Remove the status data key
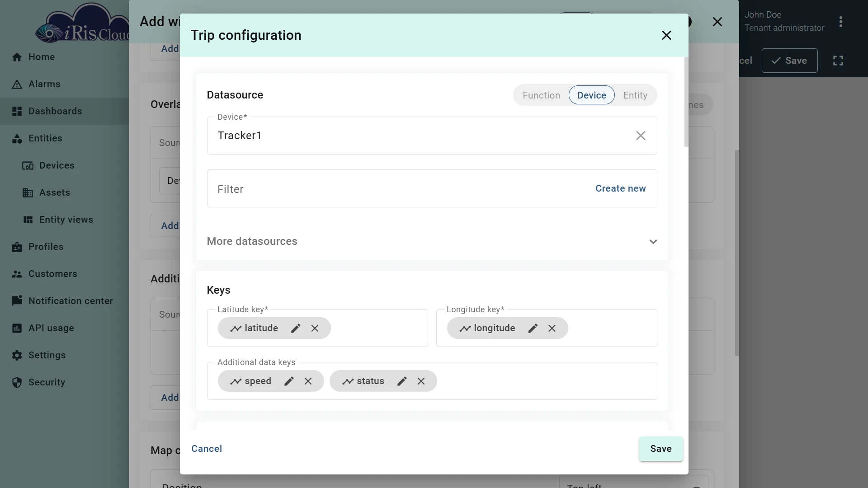 click(421, 381)
